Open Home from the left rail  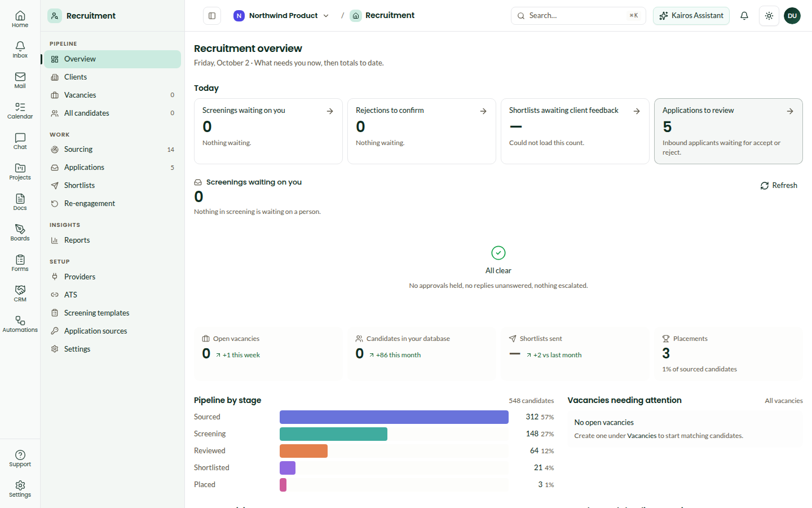point(20,19)
